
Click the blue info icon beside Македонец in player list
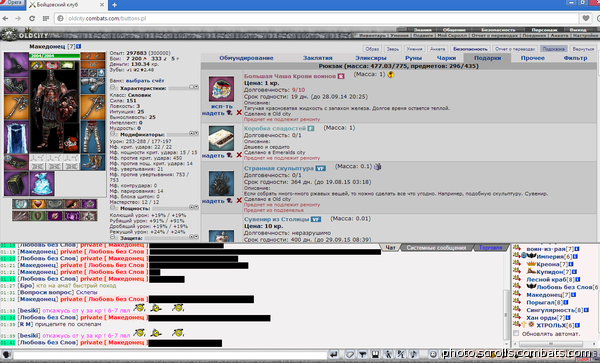[574, 295]
